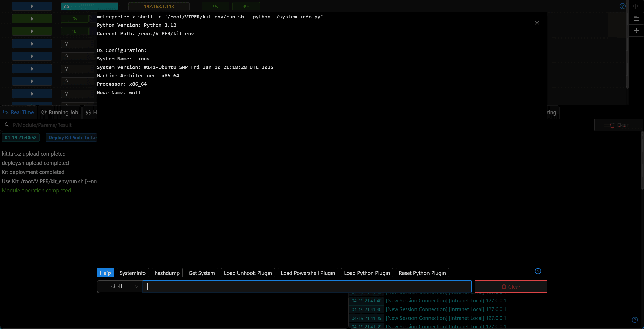
Task: Click the vertical split icon at right
Action: click(x=636, y=31)
